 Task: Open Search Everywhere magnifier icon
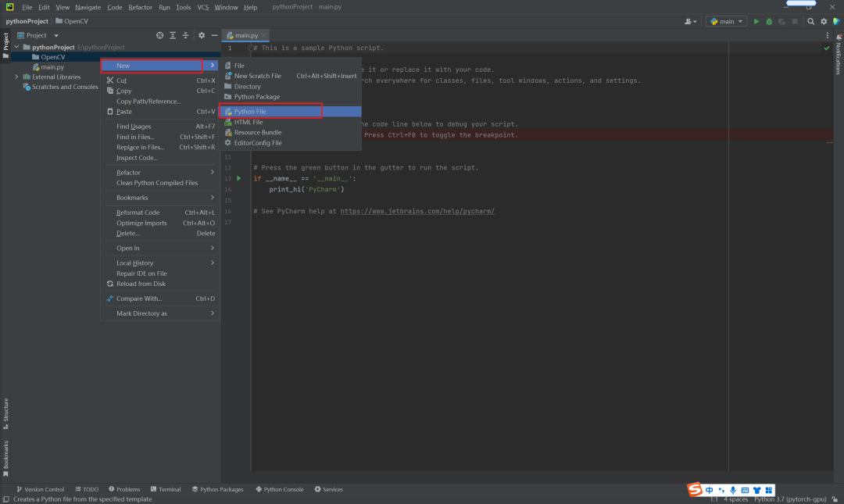click(x=810, y=22)
